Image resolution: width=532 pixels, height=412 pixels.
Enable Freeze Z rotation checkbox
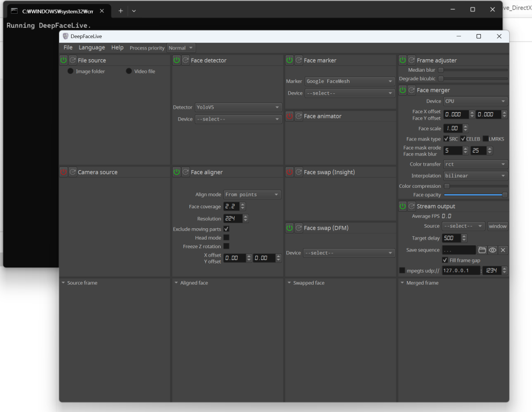(226, 246)
